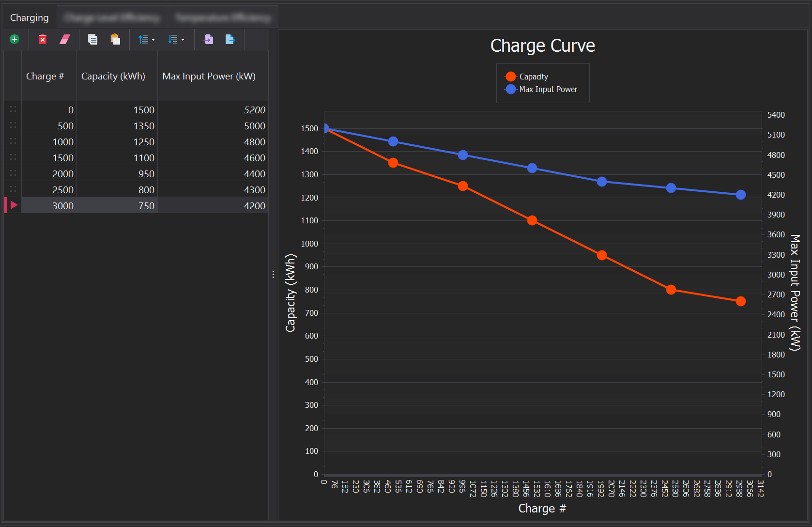Click the green add row button
The image size is (812, 527).
pos(15,39)
